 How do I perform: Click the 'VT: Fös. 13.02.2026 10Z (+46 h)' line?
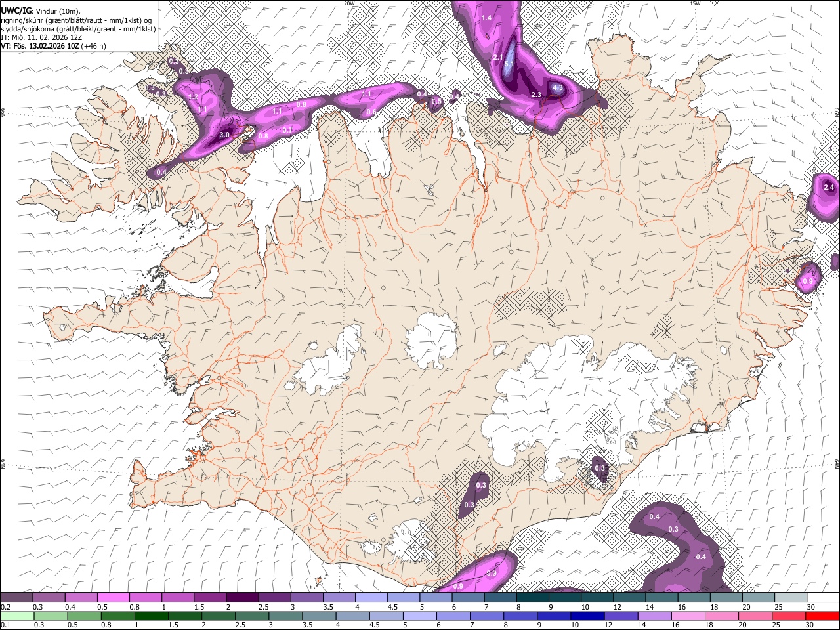coord(53,46)
